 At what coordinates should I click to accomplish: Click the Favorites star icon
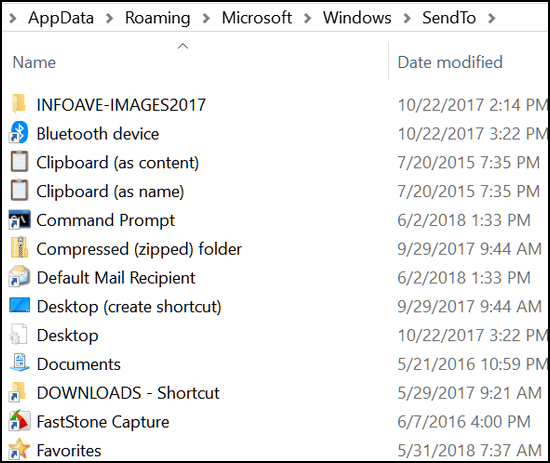(19, 449)
